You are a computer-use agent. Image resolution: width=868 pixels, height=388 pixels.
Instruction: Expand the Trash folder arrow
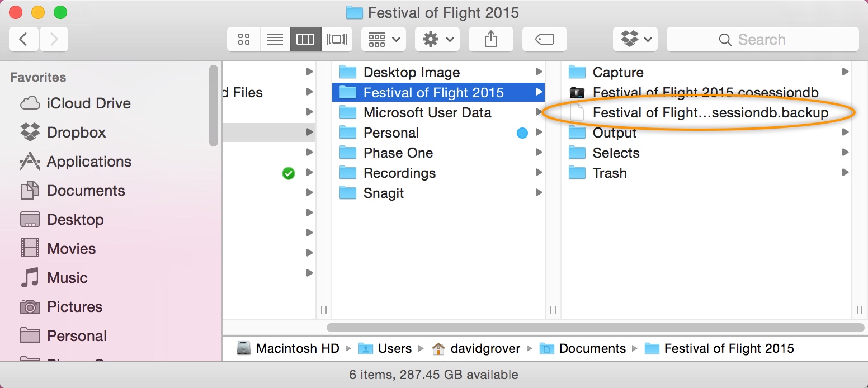pos(845,172)
